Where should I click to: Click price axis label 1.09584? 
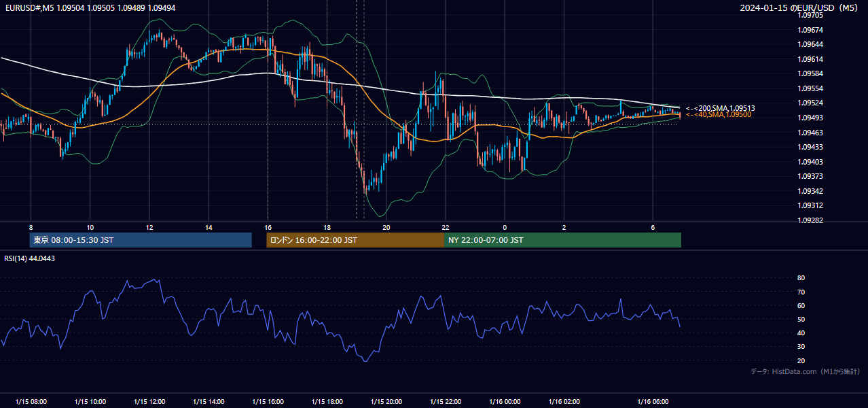(x=810, y=73)
